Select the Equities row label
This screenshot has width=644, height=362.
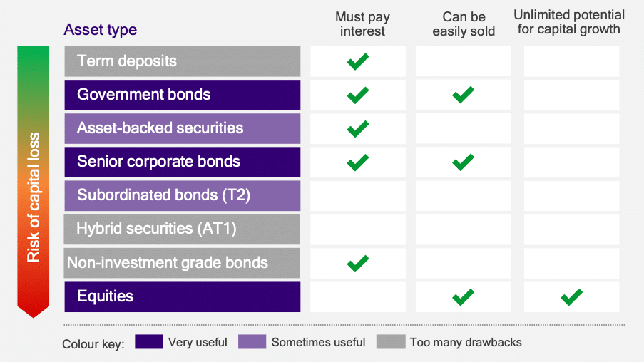click(x=183, y=296)
